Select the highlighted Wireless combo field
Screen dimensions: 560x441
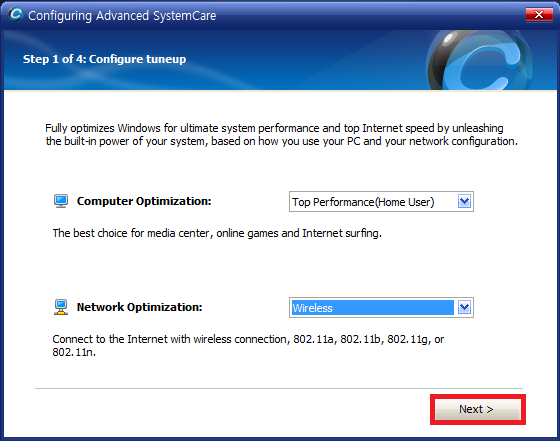click(x=381, y=307)
